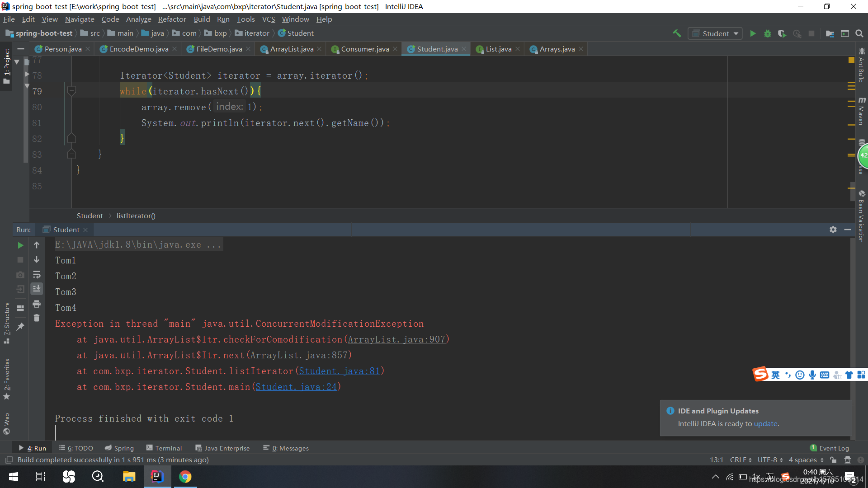Toggle the Web tool window

point(7,420)
